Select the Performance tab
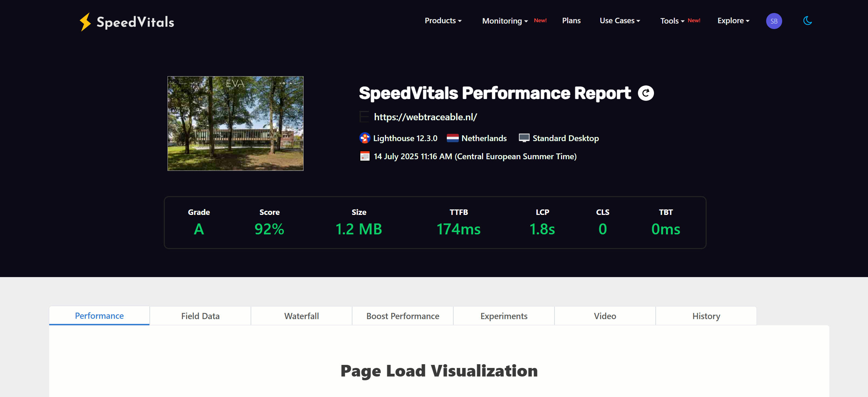This screenshot has width=868, height=397. (99, 316)
